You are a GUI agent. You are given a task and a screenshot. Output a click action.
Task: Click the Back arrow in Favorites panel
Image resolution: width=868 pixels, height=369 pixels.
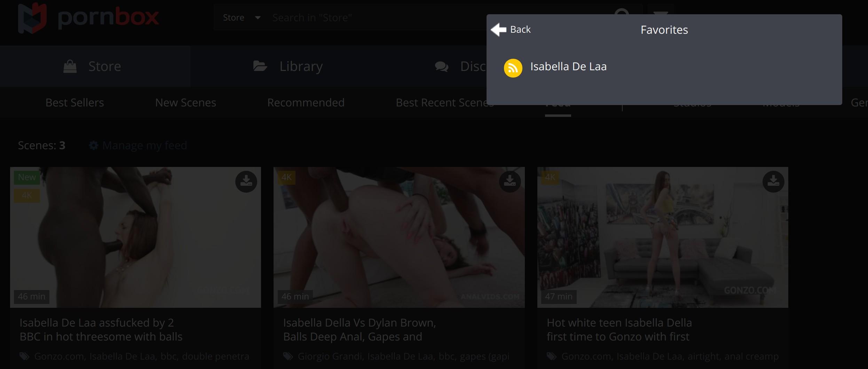[x=499, y=30]
